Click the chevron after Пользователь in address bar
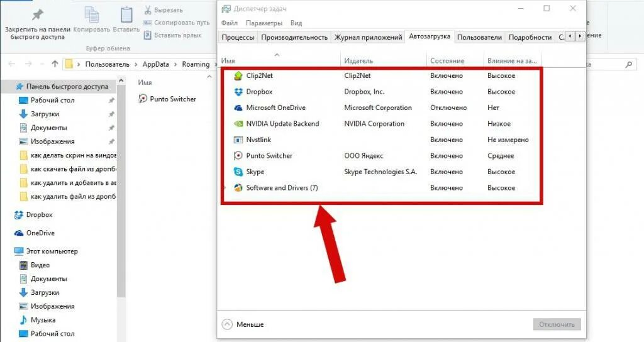This screenshot has height=342, width=644. point(136,65)
